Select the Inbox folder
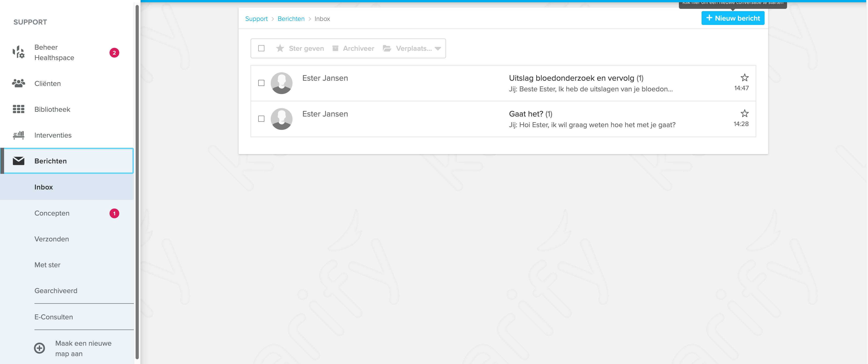The height and width of the screenshot is (364, 868). (67, 187)
